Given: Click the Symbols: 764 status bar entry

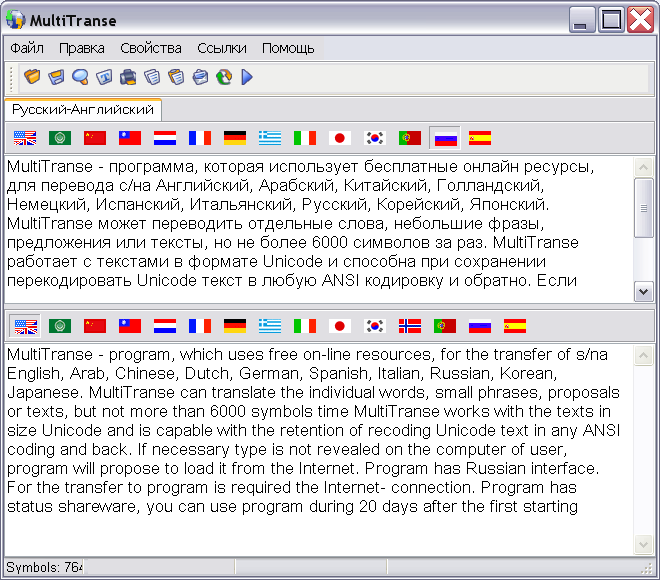Looking at the screenshot, I should [x=44, y=567].
